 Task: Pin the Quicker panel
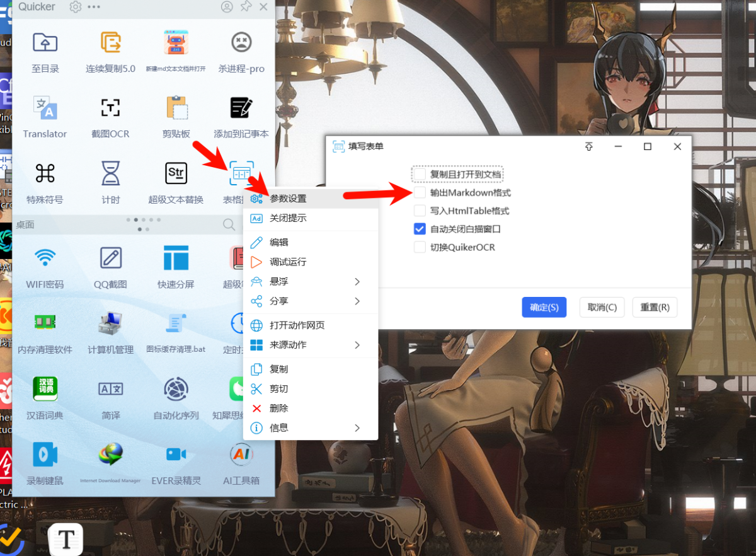tap(245, 7)
